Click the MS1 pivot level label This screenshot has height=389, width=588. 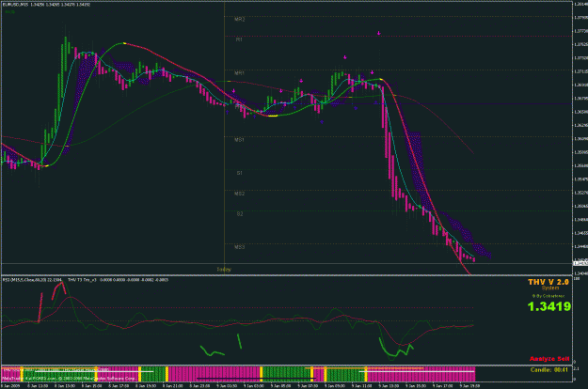(239, 140)
